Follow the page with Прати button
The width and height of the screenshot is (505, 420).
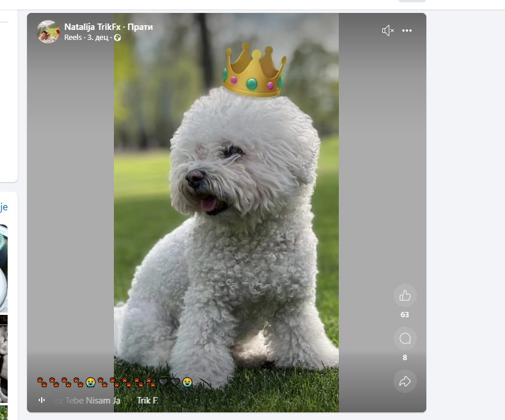click(x=140, y=27)
